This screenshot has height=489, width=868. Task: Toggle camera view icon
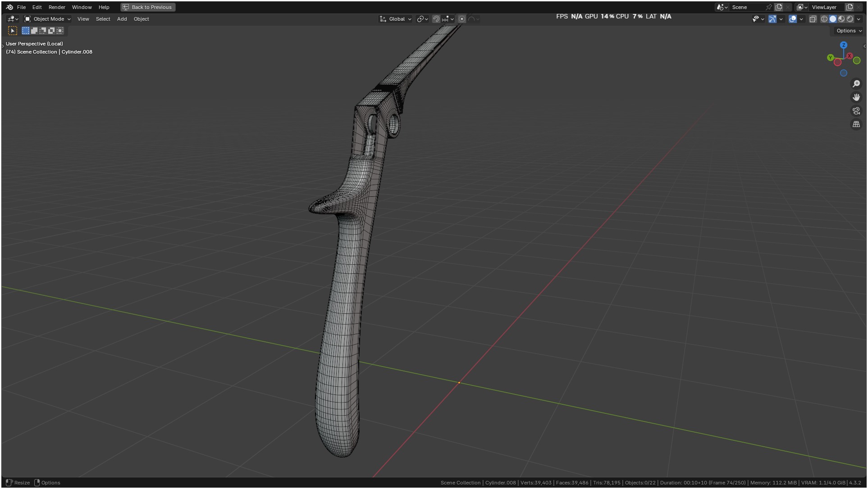(856, 111)
